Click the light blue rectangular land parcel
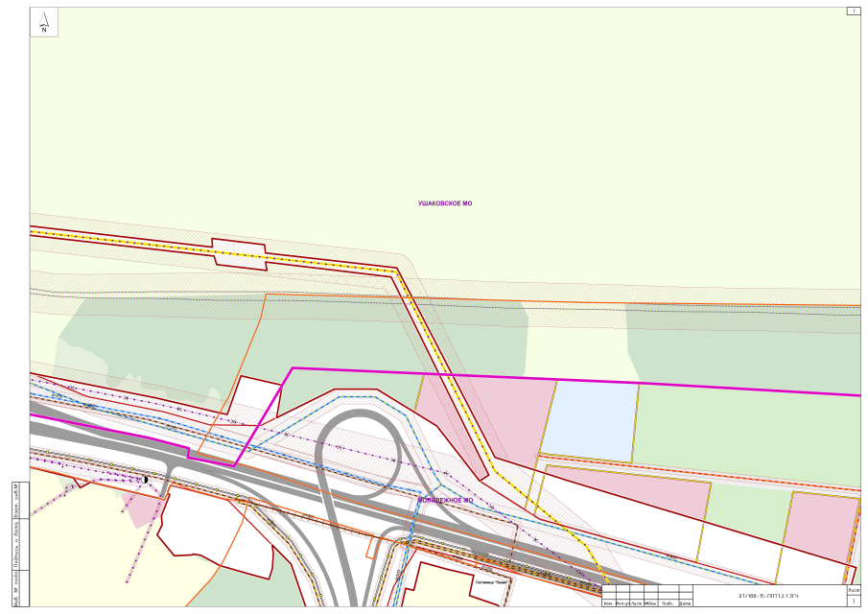The height and width of the screenshot is (614, 868). (590, 419)
